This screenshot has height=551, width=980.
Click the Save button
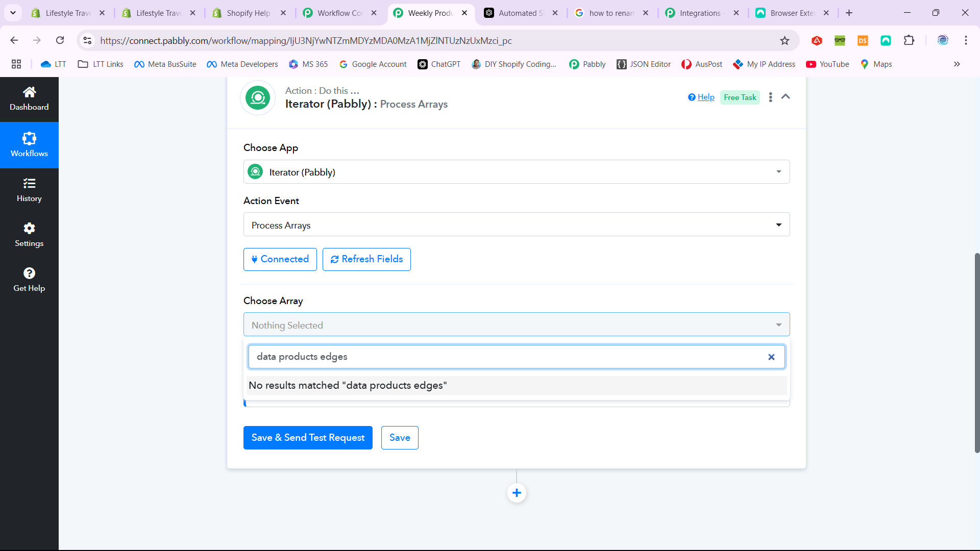(399, 437)
